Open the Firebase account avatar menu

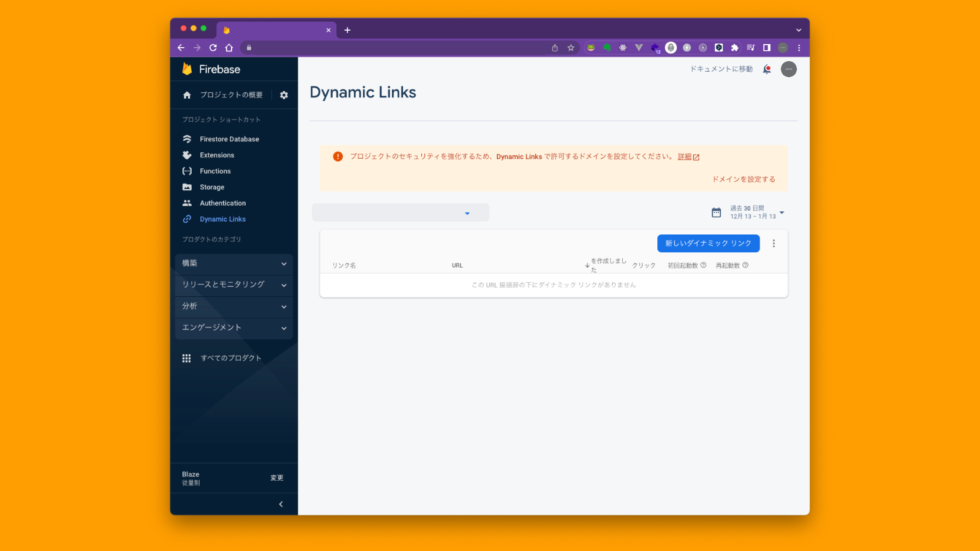coord(789,69)
